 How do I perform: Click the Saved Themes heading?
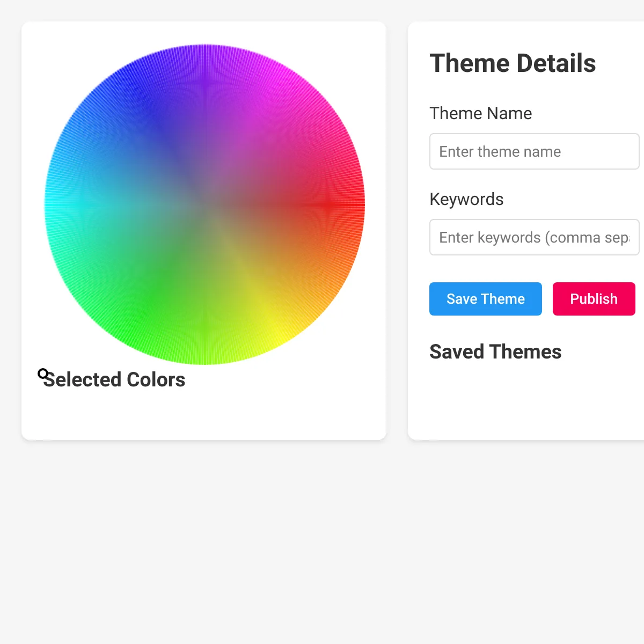click(x=495, y=352)
